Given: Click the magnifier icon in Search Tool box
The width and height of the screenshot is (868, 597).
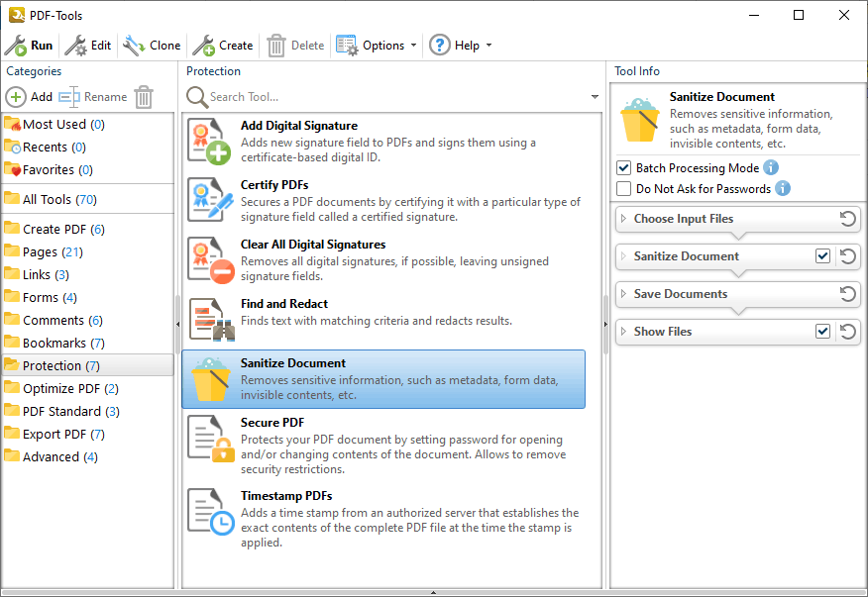Looking at the screenshot, I should (x=196, y=97).
